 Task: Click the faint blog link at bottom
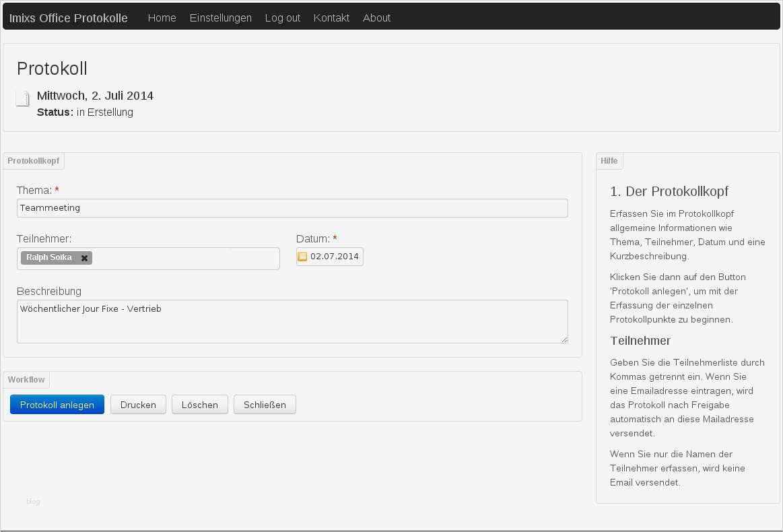33,502
